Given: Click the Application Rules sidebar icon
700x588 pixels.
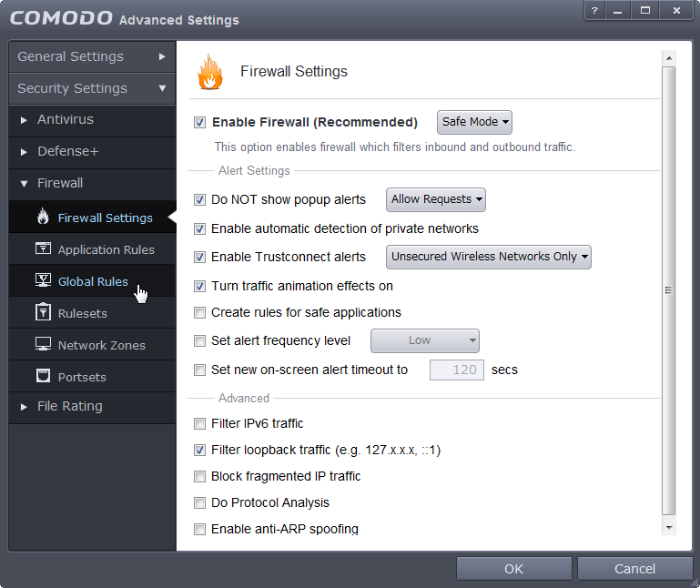Looking at the screenshot, I should coord(43,248).
